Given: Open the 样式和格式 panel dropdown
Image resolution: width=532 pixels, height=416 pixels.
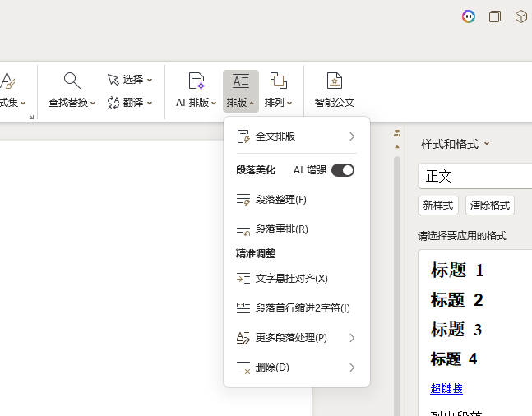Looking at the screenshot, I should coord(487,144).
